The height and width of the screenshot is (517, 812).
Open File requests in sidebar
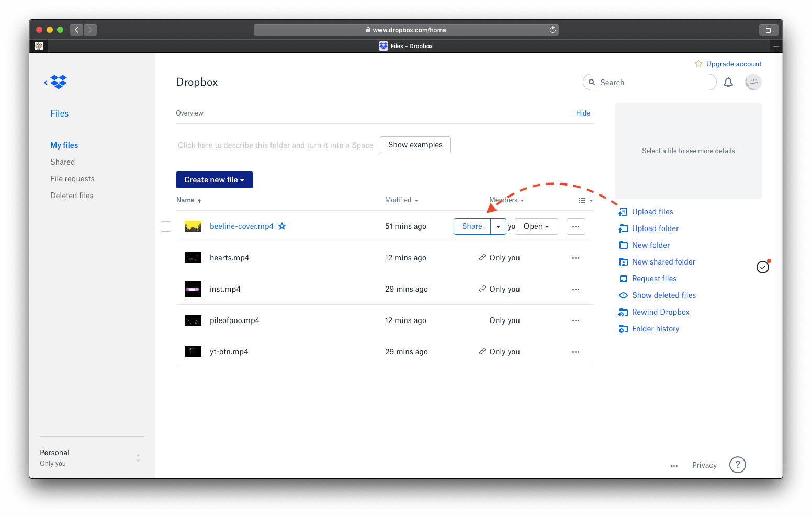[x=72, y=179]
